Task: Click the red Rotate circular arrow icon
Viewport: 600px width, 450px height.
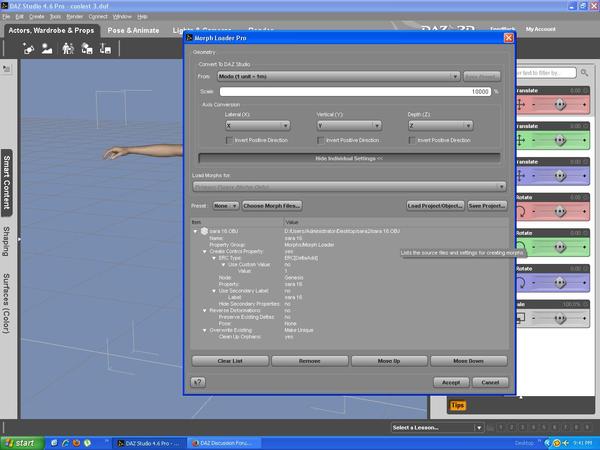Action: tap(520, 211)
